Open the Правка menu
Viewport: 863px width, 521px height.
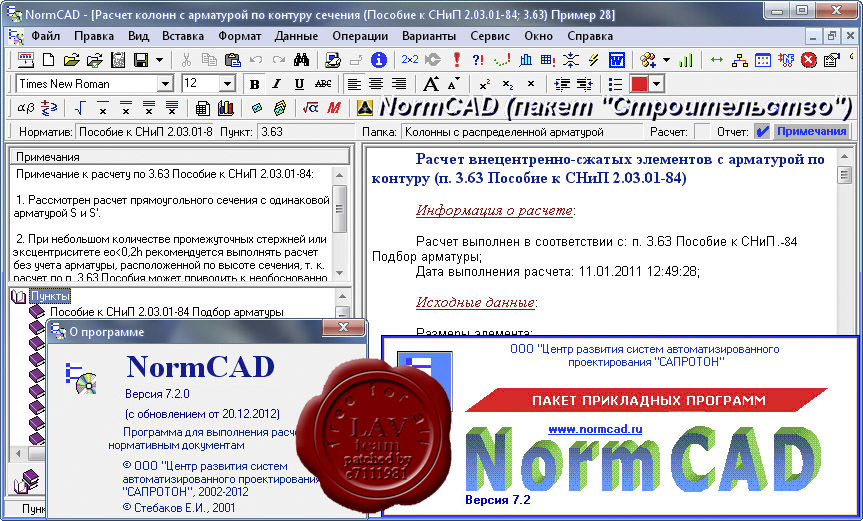(94, 36)
